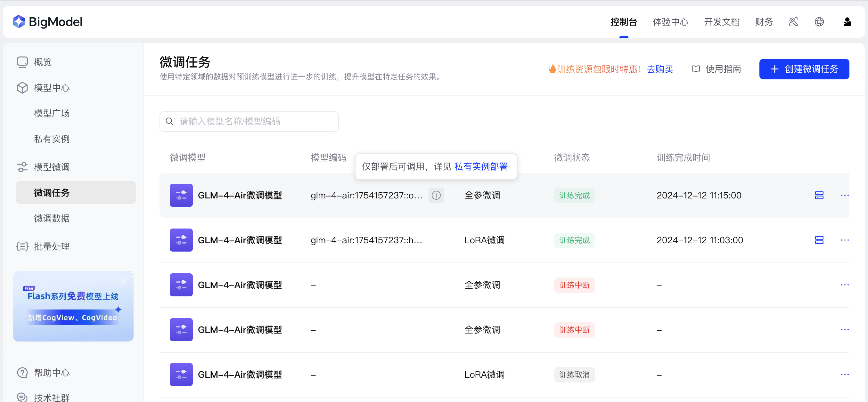
Task: Open 概览 in the sidebar
Action: 43,62
